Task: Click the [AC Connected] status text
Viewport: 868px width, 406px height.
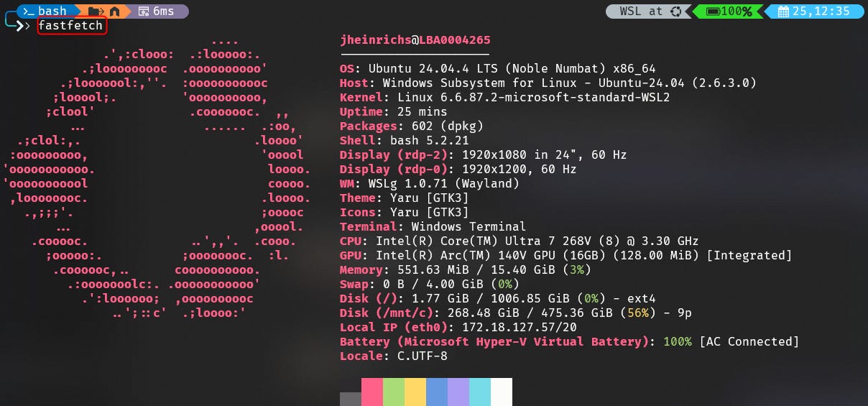Action: (749, 342)
